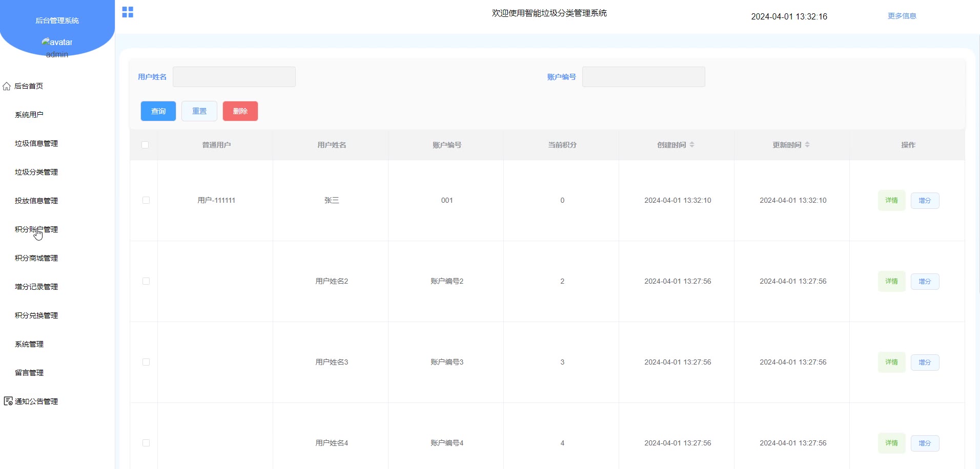980x469 pixels.
Task: Click the cell 账户编号3
Action: point(447,362)
